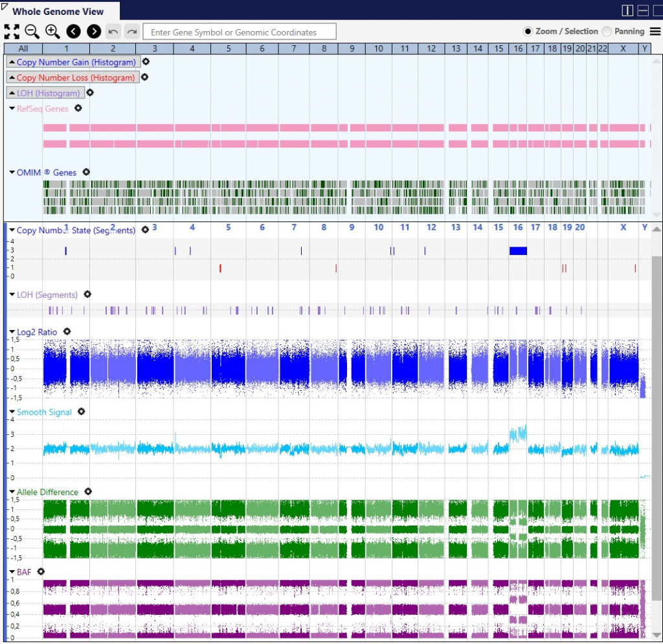
Task: Open settings gear for Log2 Ratio track
Action: [x=67, y=332]
